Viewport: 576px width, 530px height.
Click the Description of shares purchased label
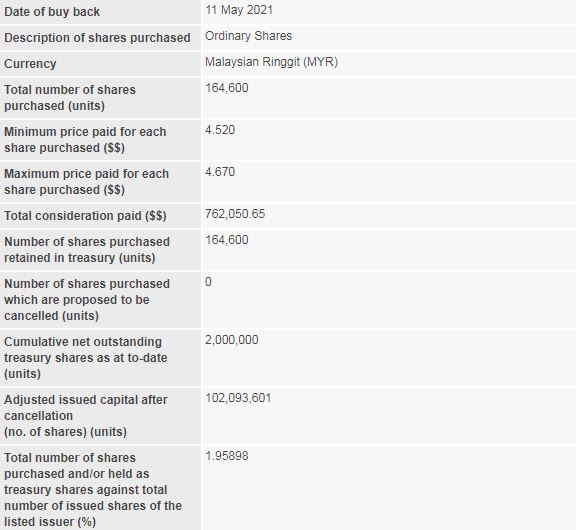pyautogui.click(x=97, y=38)
